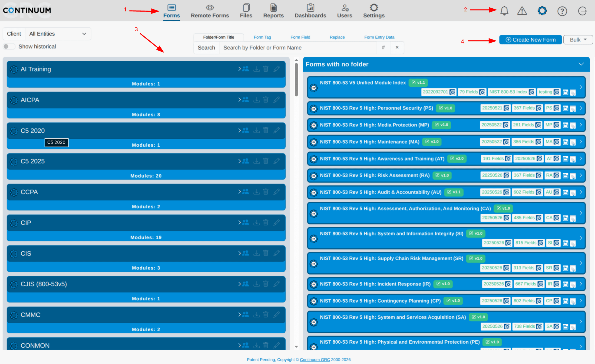Remove the 'NIST 800-53 Index' tag
Viewport: 595px width, 364px height.
[x=532, y=92]
